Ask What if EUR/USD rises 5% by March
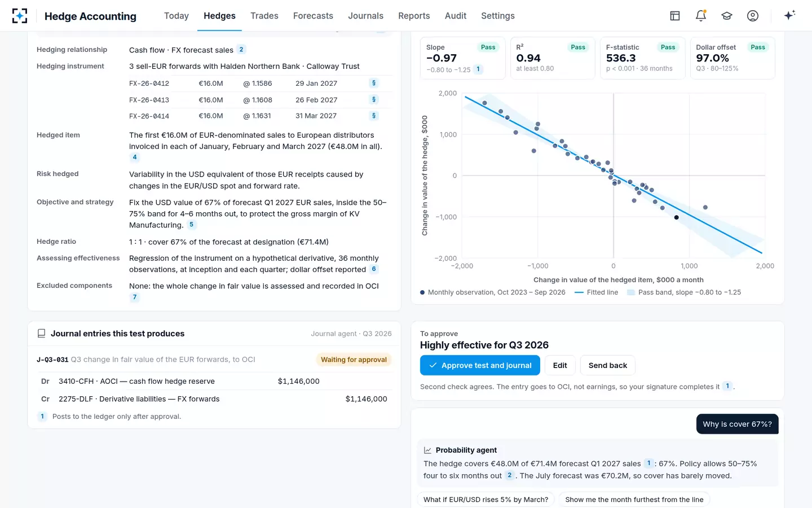Image resolution: width=812 pixels, height=508 pixels. [486, 500]
